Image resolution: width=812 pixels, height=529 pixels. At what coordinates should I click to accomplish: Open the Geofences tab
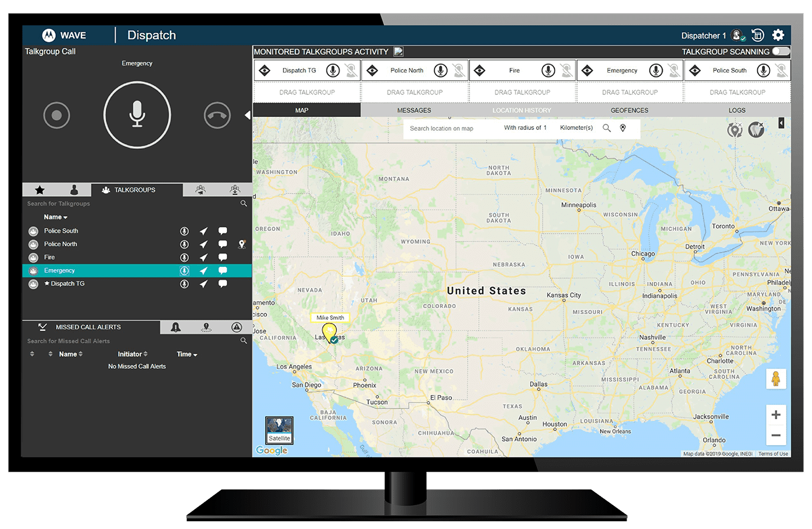pos(629,110)
